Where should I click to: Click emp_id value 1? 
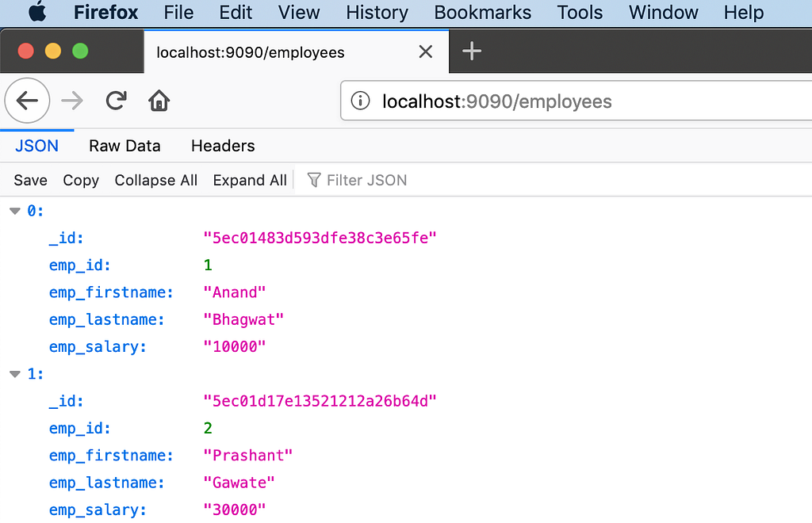point(208,265)
